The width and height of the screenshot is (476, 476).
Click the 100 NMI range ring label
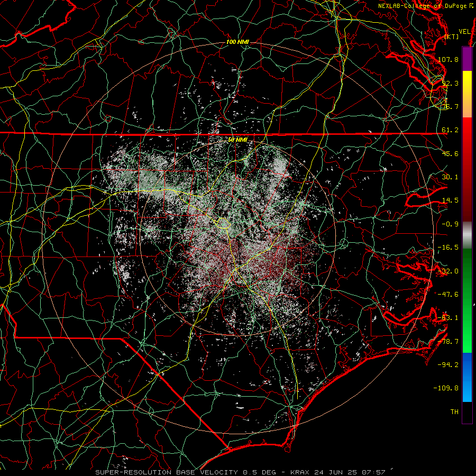pyautogui.click(x=237, y=42)
